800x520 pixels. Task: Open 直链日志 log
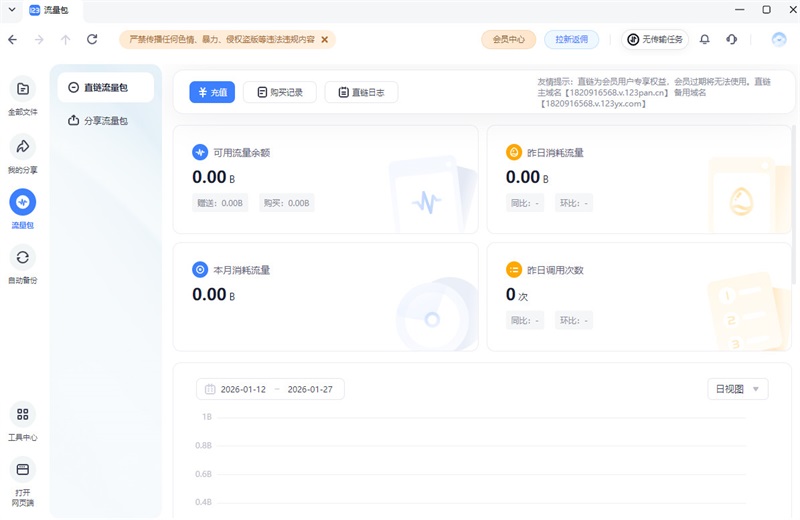click(361, 92)
